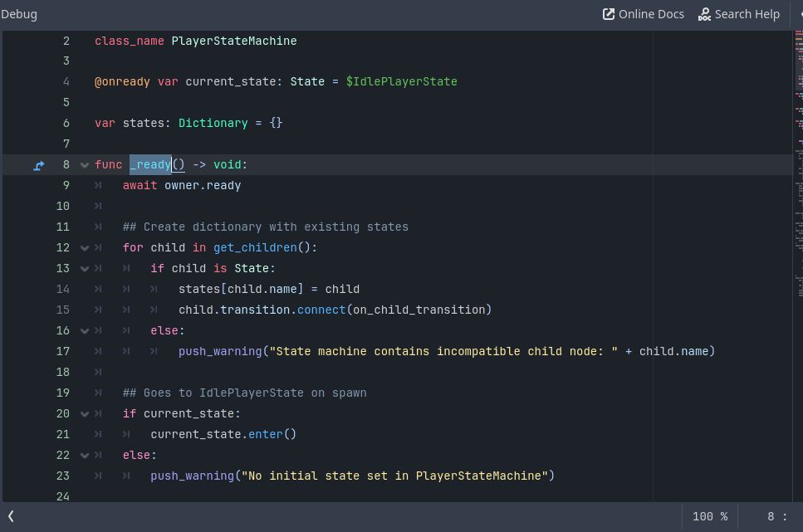Open Online Docs link
This screenshot has height=532, width=803.
click(x=644, y=14)
